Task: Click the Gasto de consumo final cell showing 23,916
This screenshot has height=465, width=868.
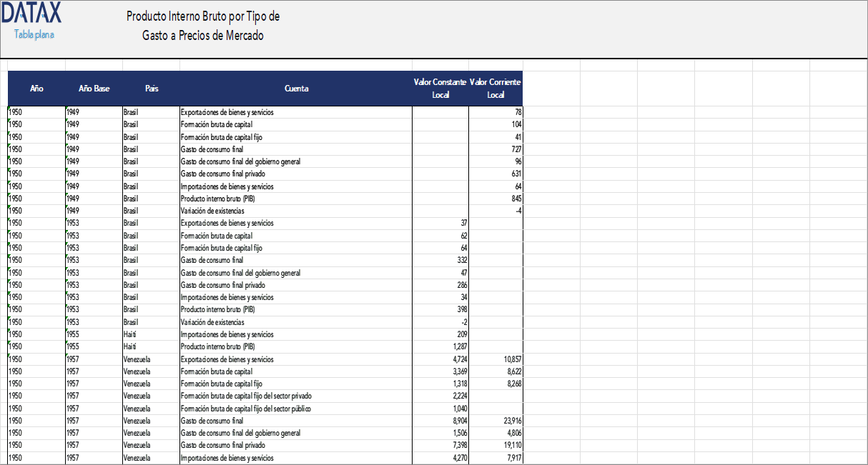Action: point(511,420)
